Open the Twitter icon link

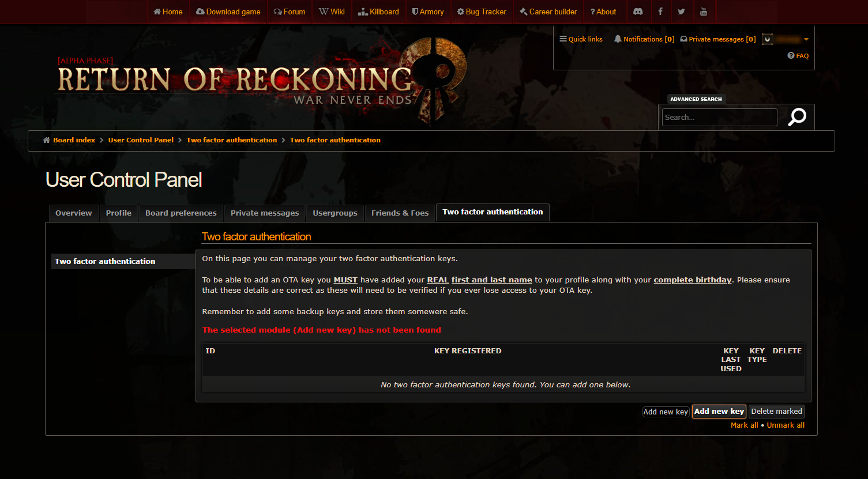click(682, 12)
